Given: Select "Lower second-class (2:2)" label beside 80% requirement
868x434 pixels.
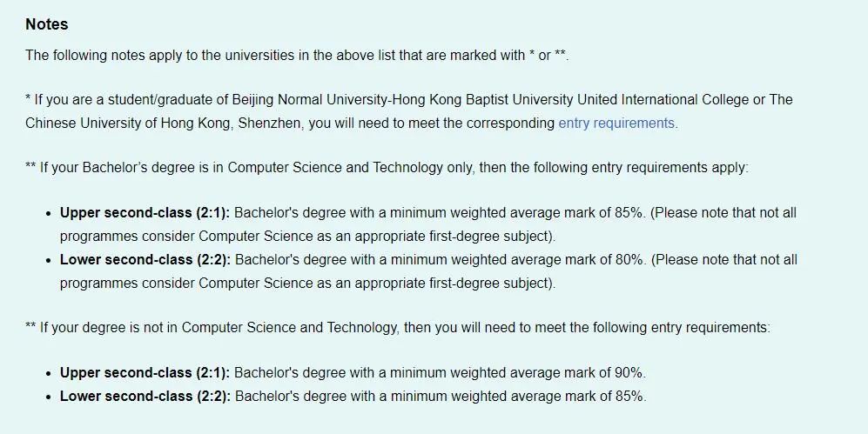Looking at the screenshot, I should [x=145, y=259].
